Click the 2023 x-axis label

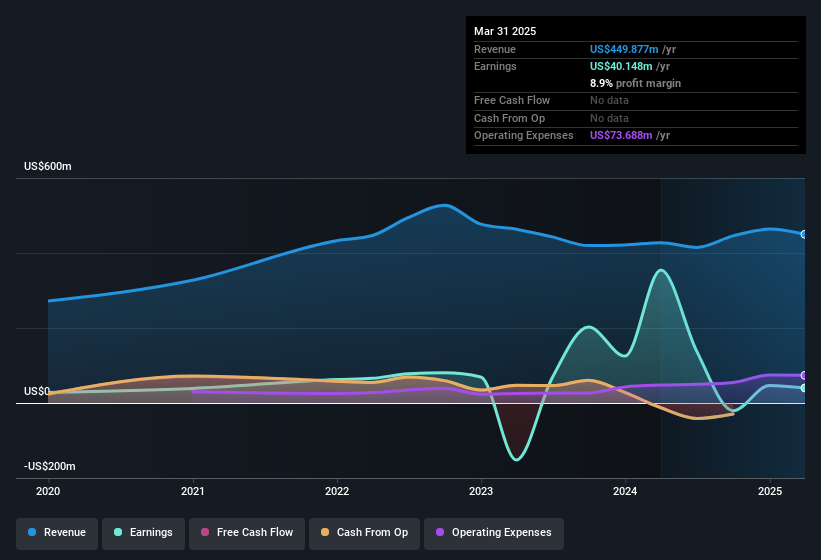(x=481, y=491)
